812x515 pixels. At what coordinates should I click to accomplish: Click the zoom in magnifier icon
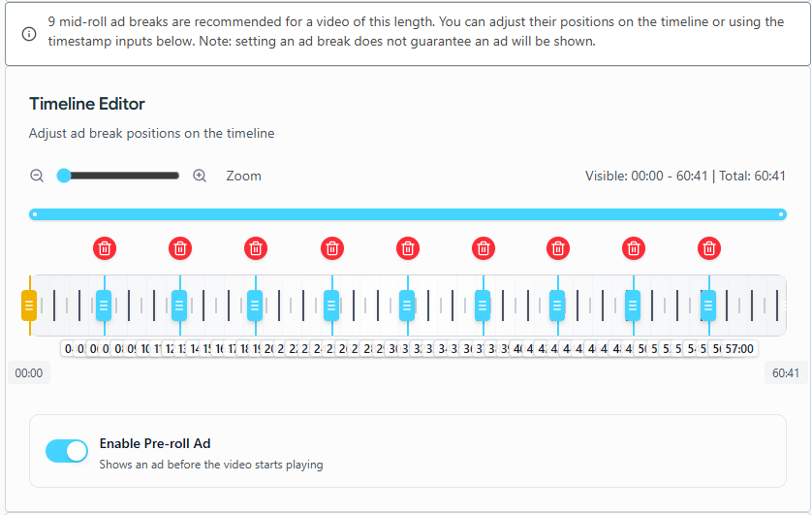click(200, 176)
